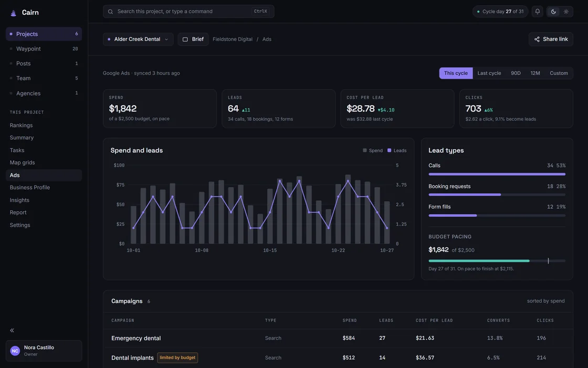This screenshot has width=588, height=368.
Task: Click the Cycle day 27 of 31 indicator
Action: [500, 12]
